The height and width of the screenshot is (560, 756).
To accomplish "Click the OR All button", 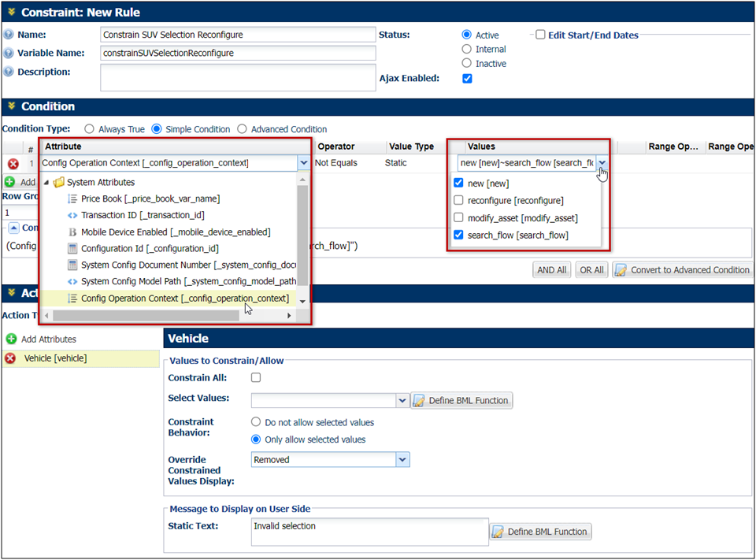I will [591, 269].
